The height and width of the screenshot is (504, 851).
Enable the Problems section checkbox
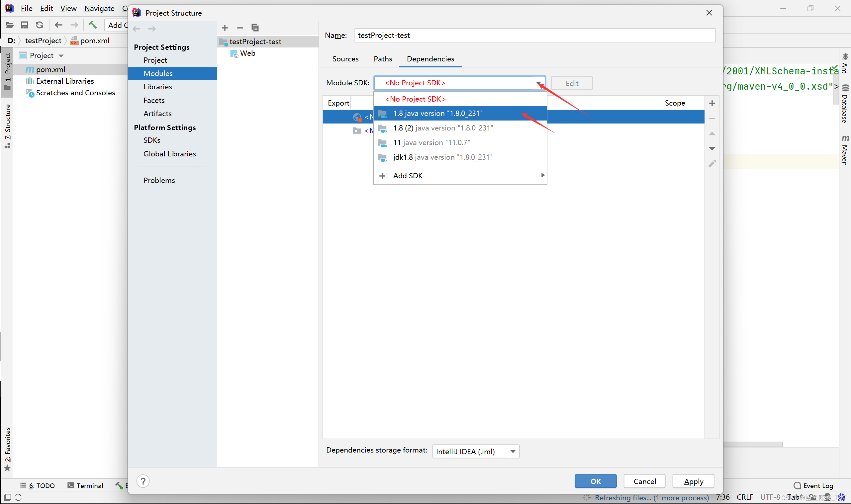coord(159,181)
